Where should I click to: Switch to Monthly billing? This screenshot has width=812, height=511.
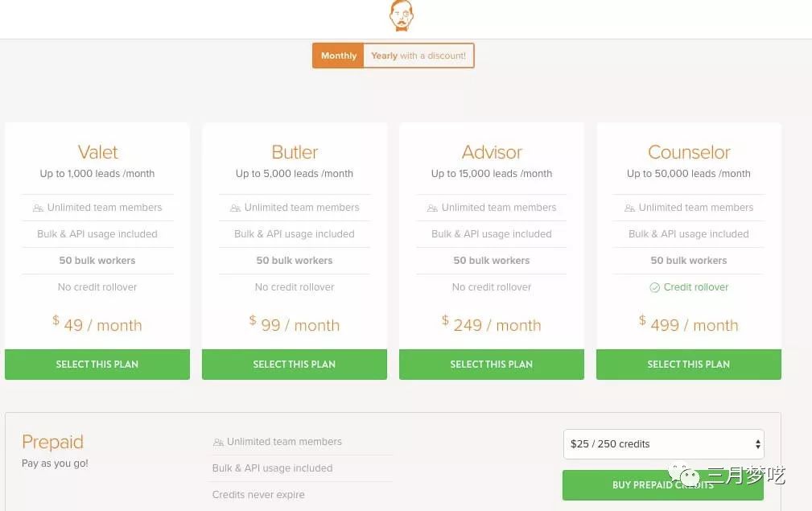pos(338,56)
